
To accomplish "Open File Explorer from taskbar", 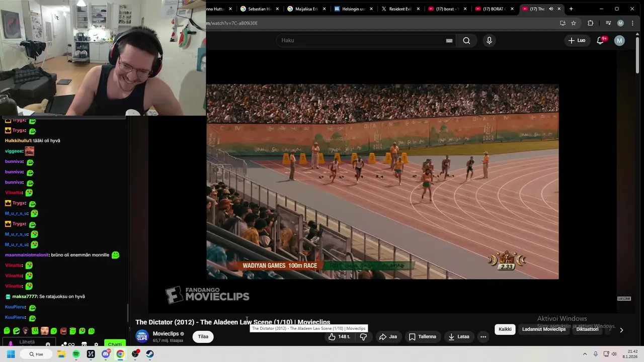I will coord(61,354).
